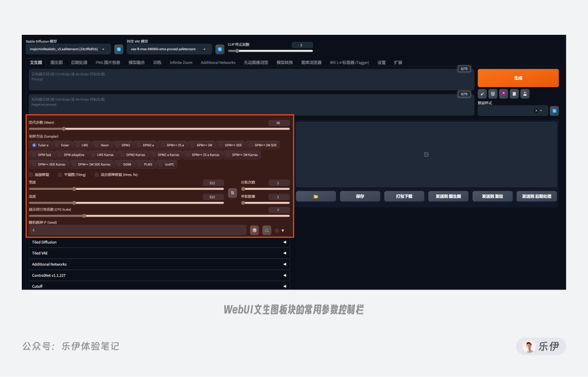The width and height of the screenshot is (588, 377).
Task: Open output folder with yellow folder icon
Action: click(x=316, y=196)
